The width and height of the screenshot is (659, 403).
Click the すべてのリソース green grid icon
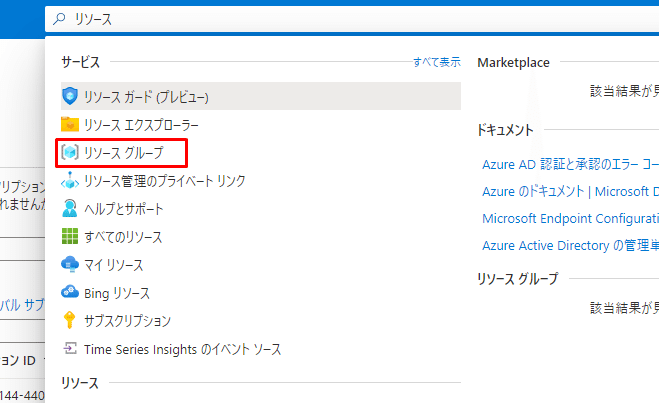tap(70, 236)
